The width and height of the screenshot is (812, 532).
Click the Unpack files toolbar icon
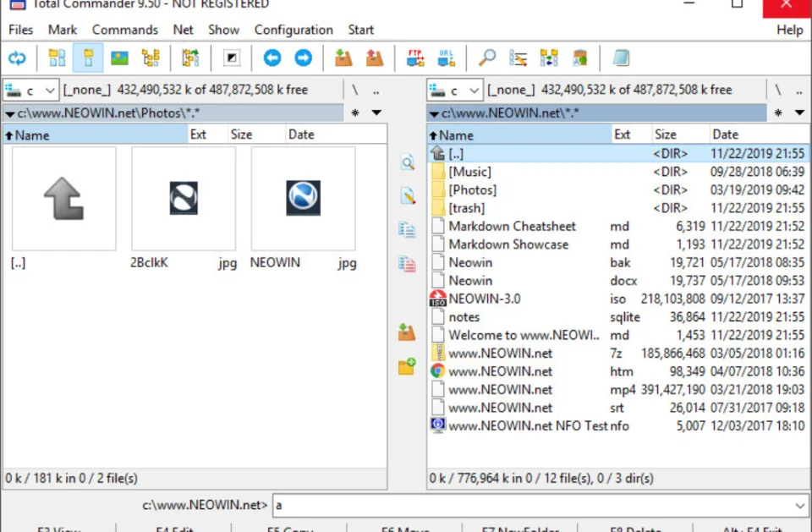click(375, 58)
